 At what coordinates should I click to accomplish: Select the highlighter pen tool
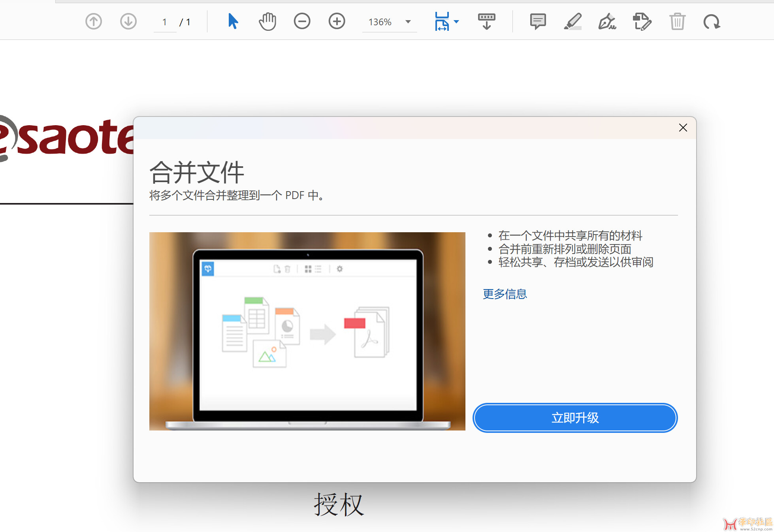572,21
